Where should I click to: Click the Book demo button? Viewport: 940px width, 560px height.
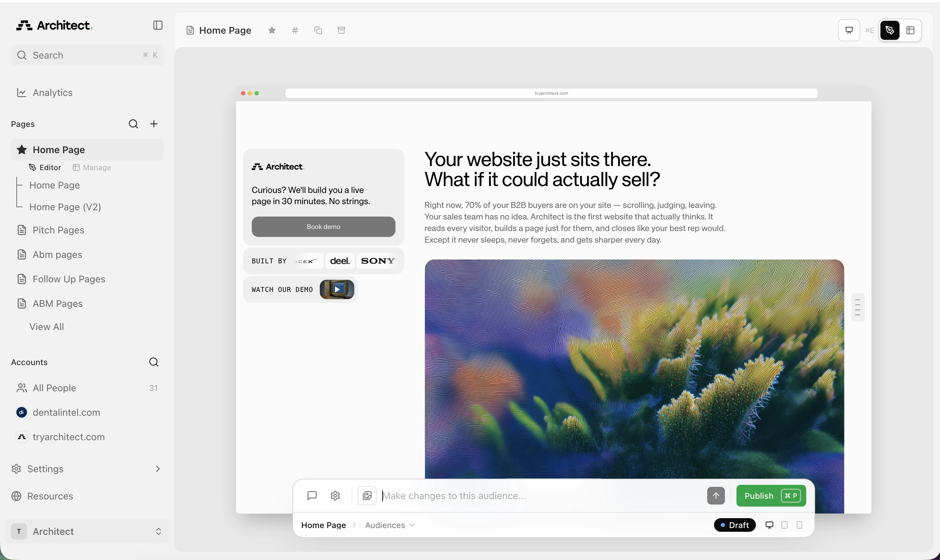(323, 227)
